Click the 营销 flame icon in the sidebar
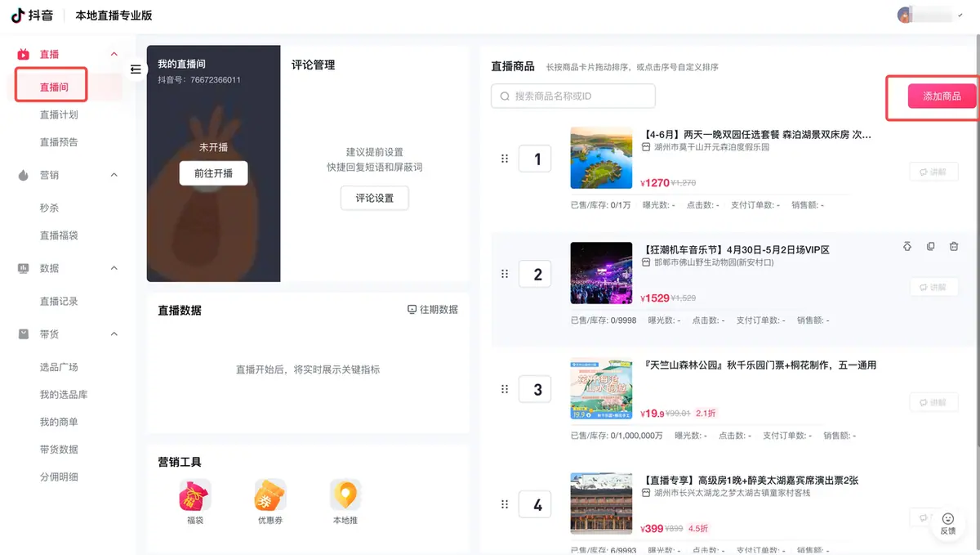This screenshot has width=980, height=555. pos(24,175)
